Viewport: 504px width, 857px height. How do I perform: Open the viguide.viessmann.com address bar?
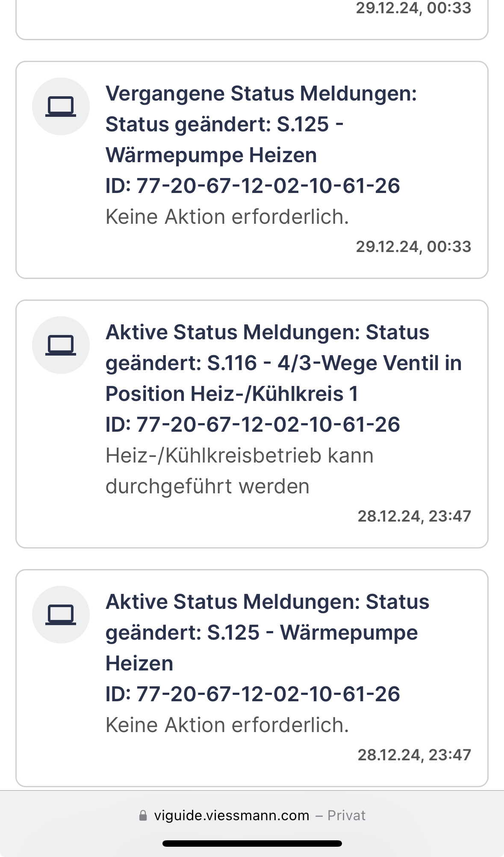(x=252, y=815)
